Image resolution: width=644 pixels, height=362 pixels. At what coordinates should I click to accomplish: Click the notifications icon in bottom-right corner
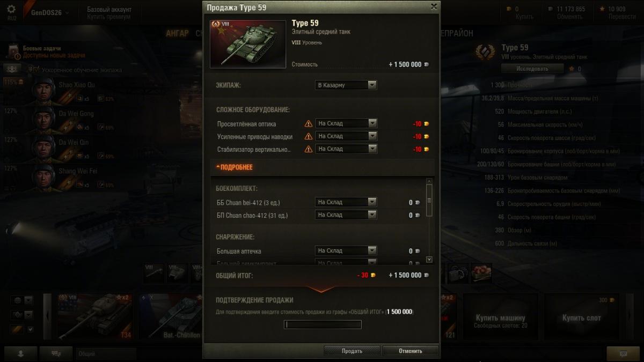tap(623, 353)
